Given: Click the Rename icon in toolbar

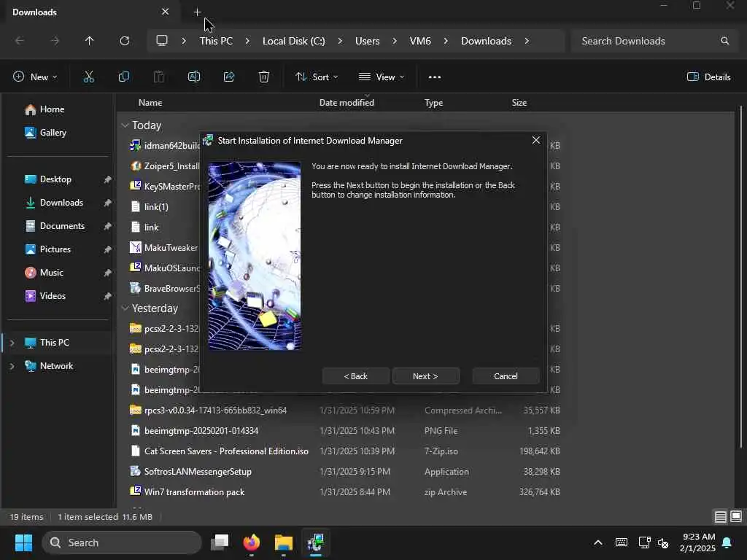Looking at the screenshot, I should pyautogui.click(x=194, y=77).
